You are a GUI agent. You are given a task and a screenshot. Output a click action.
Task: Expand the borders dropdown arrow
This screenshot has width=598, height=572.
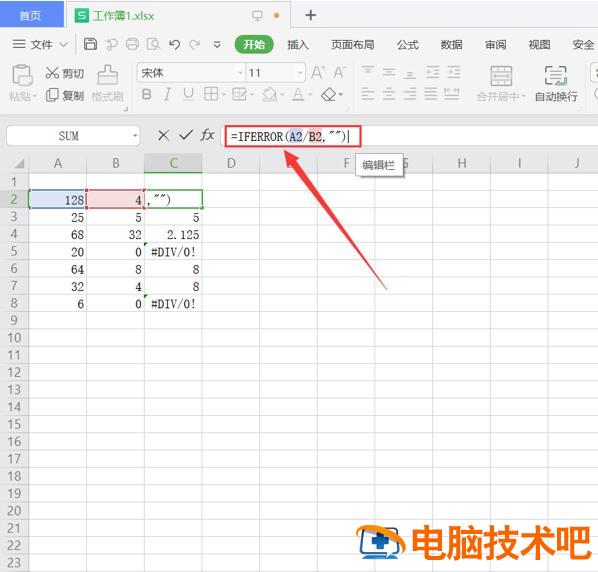pyautogui.click(x=224, y=95)
